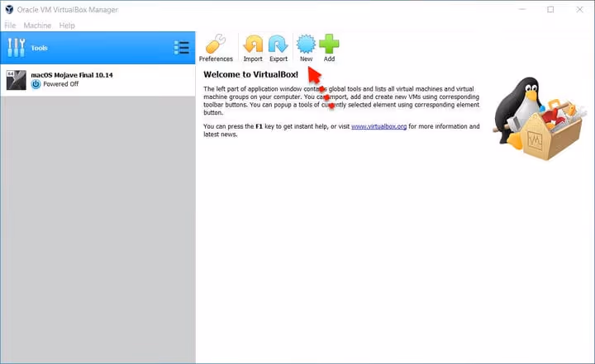This screenshot has height=364, width=595.
Task: Click the penguin toolbox illustration
Action: pyautogui.click(x=538, y=119)
